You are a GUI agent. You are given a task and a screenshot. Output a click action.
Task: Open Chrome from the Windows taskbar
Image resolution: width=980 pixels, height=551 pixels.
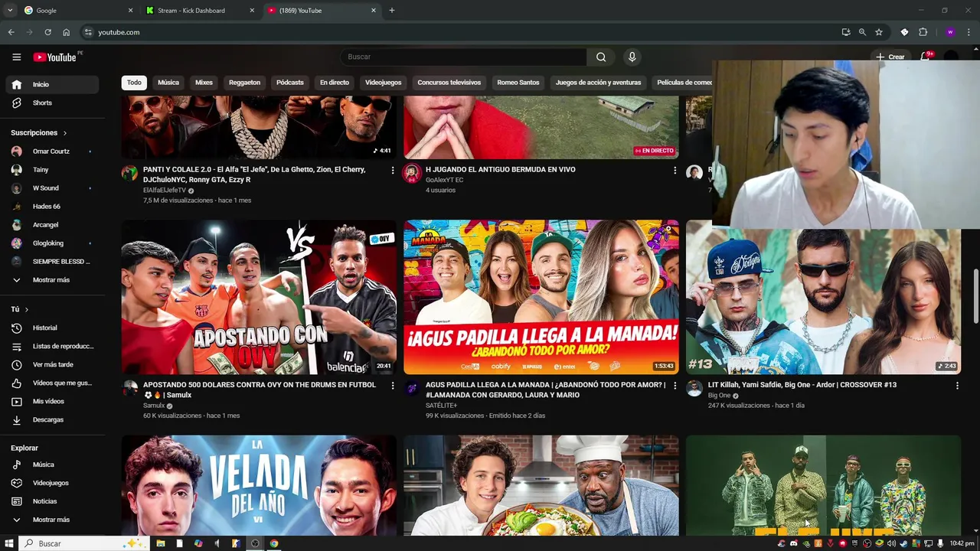point(273,543)
